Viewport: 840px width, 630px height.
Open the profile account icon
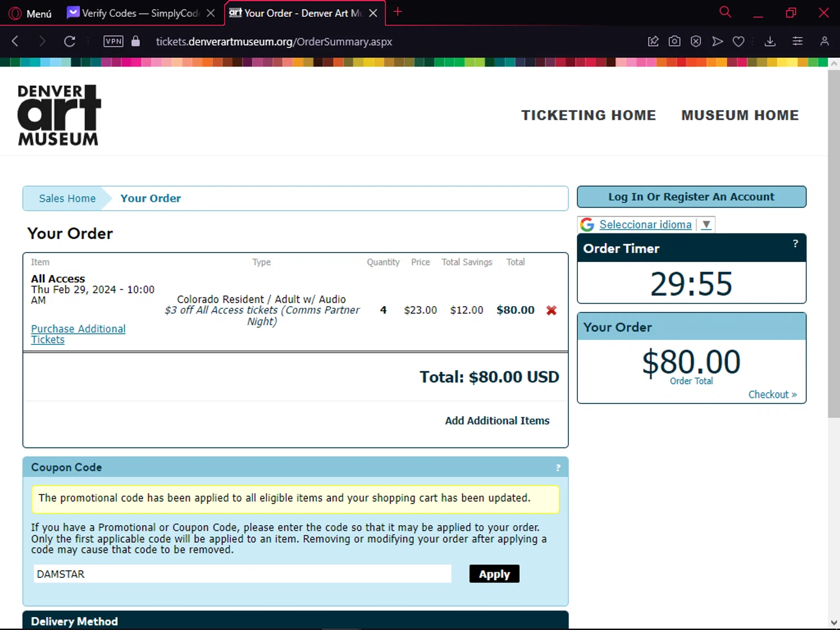824,41
